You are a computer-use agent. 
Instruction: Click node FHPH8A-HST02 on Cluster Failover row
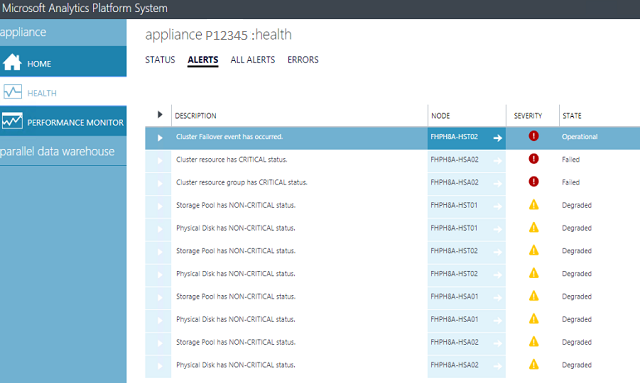click(454, 137)
